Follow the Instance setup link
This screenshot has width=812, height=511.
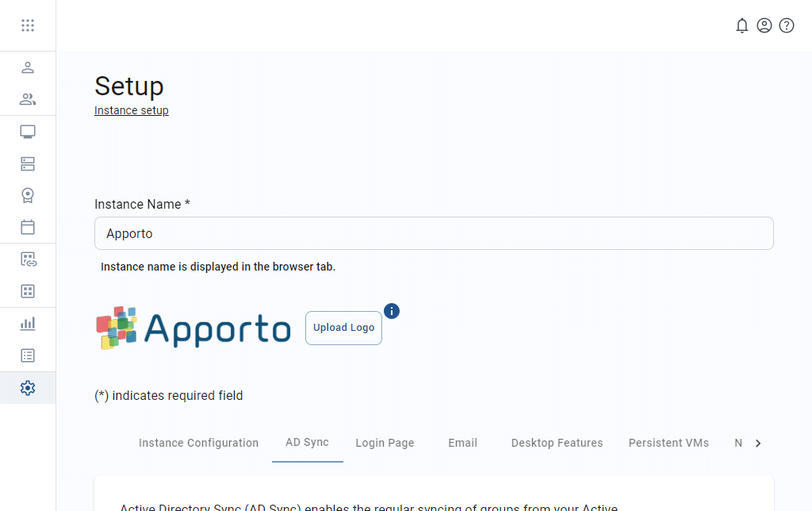[132, 110]
